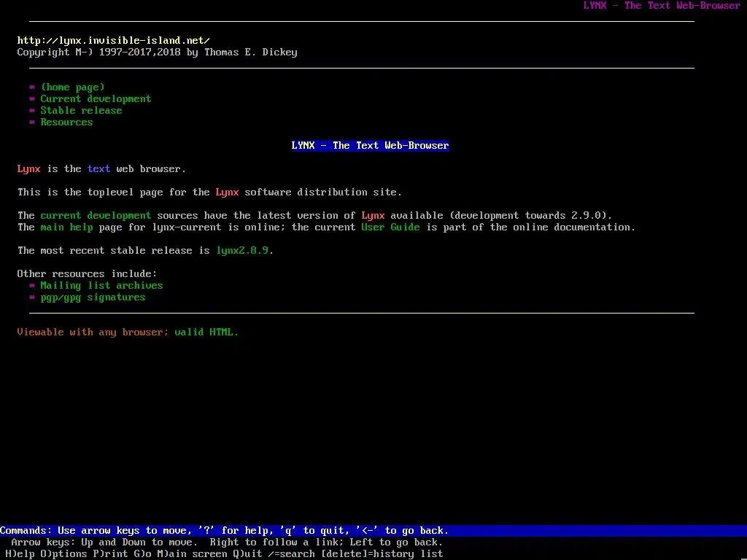Click the page title at top right
The width and height of the screenshot is (747, 560).
point(662,6)
